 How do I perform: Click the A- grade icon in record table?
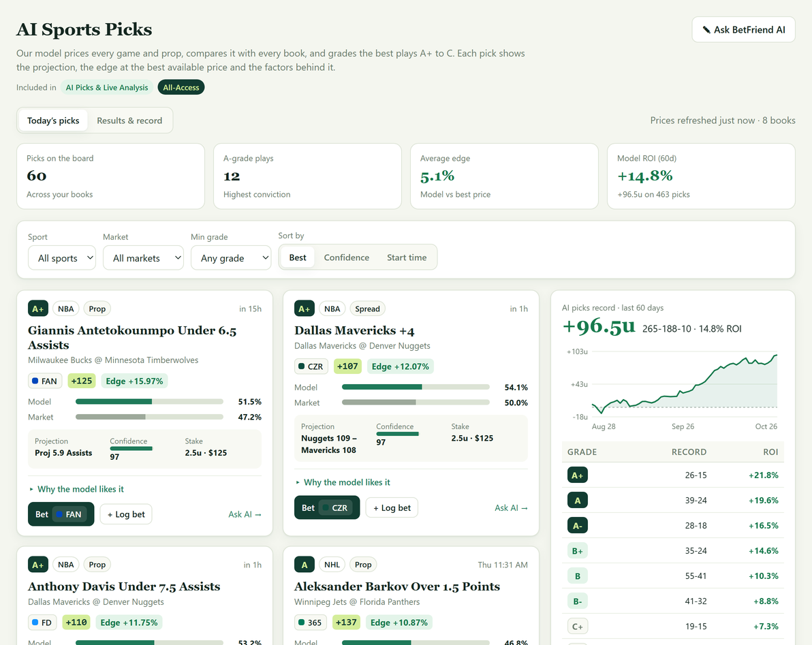click(578, 525)
